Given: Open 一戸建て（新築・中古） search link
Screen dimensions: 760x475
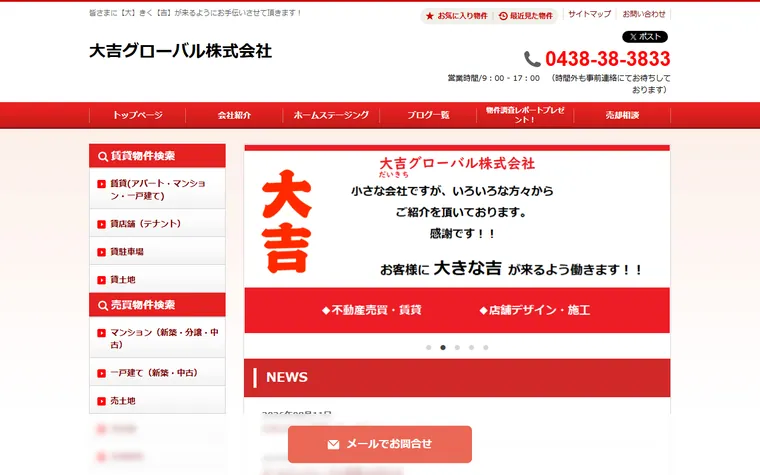Looking at the screenshot, I should (158, 373).
